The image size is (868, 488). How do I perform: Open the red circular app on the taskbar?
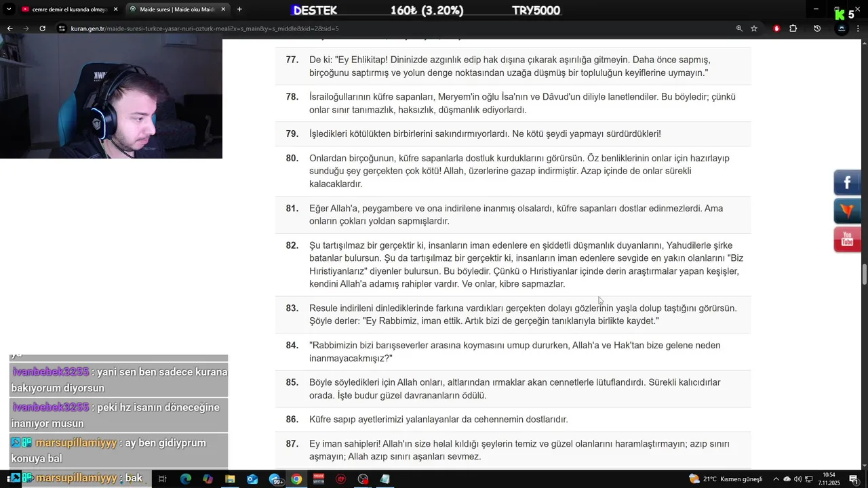tap(341, 479)
